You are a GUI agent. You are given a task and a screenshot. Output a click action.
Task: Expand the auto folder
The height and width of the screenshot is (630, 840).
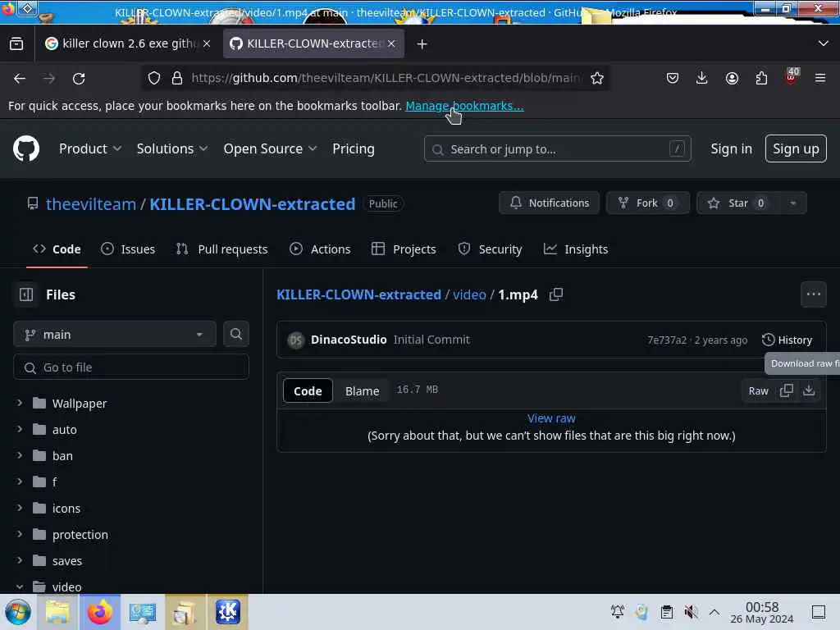coord(20,428)
